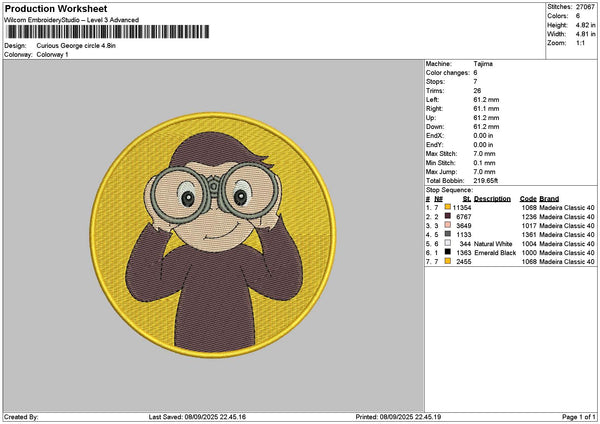Click the 'Emerald Black' description
Viewport: 600px width, 424px height.
[495, 253]
